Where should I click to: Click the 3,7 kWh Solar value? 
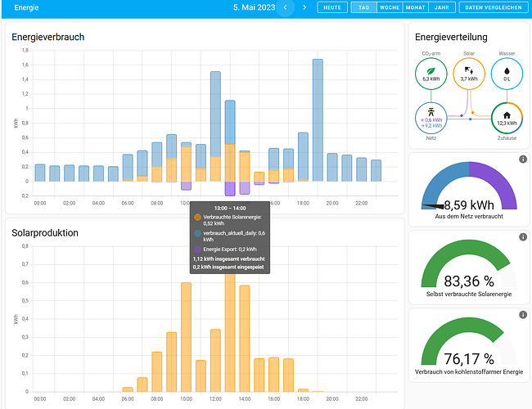[469, 79]
